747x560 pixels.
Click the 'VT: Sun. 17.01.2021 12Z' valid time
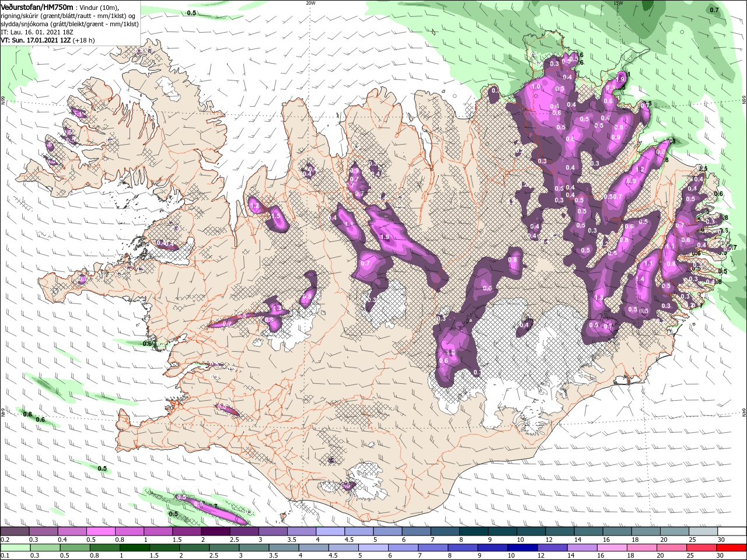(x=36, y=41)
